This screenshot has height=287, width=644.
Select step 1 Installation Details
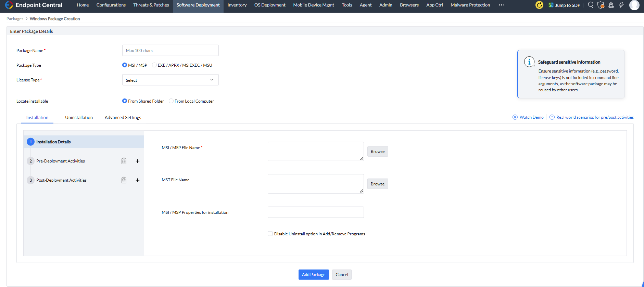[x=84, y=142]
